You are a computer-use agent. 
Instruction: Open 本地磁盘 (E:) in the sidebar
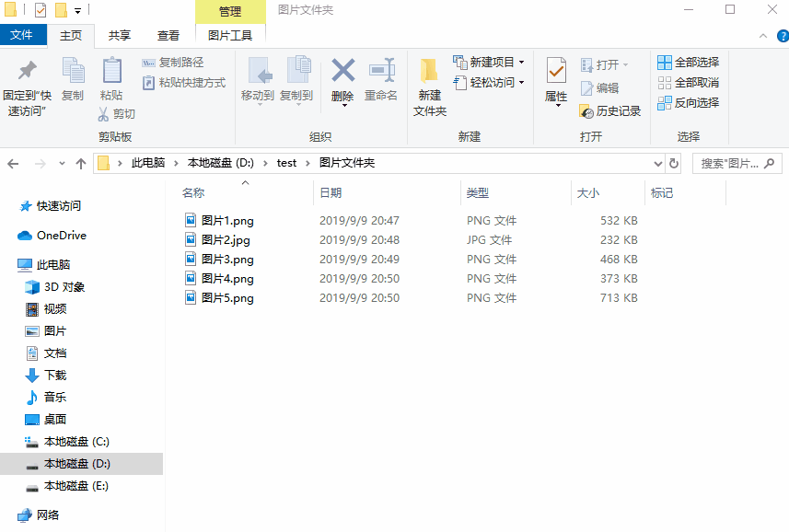67,486
